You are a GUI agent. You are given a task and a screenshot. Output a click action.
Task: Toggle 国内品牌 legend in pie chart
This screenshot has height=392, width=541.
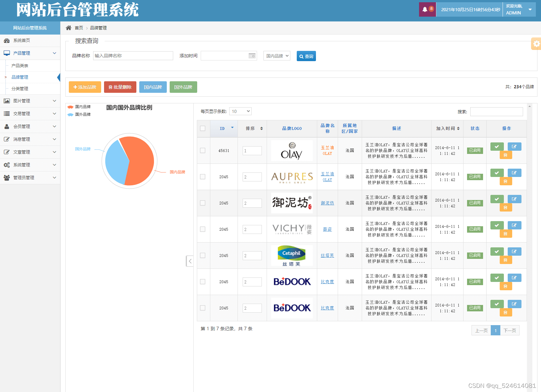(79, 107)
